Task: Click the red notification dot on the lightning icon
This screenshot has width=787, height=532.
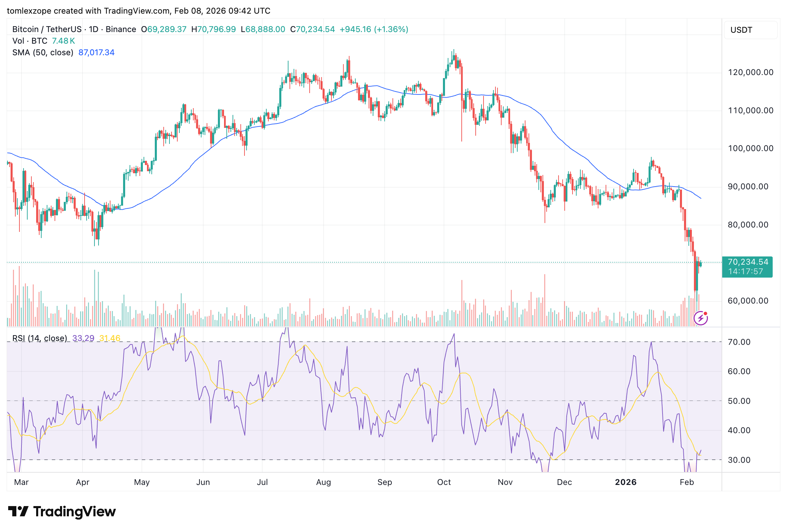Action: click(x=706, y=314)
